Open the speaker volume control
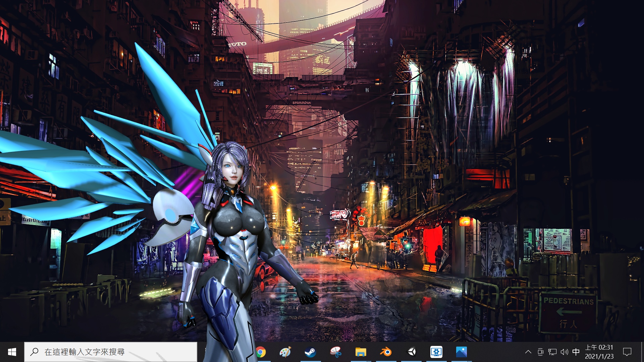This screenshot has width=644, height=362. click(x=565, y=352)
